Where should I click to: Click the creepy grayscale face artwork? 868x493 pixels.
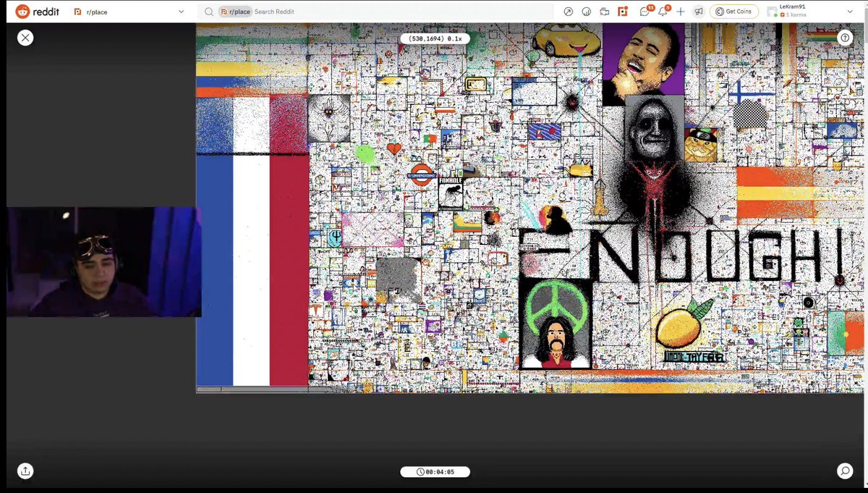pos(654,130)
